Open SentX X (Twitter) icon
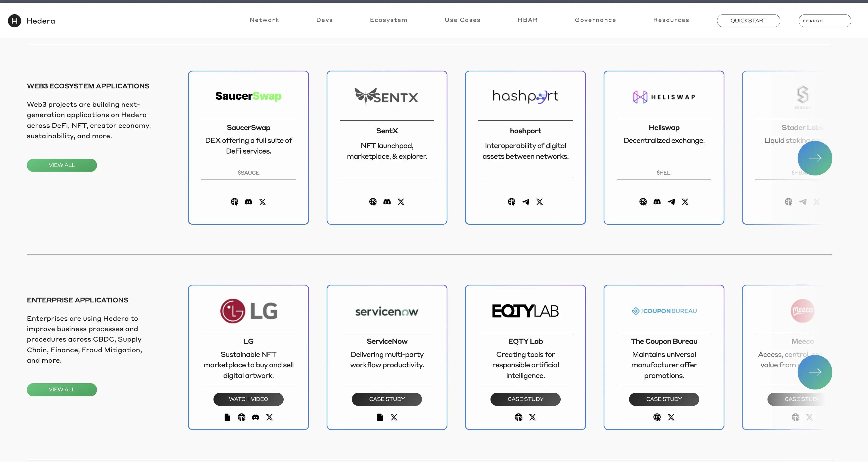The height and width of the screenshot is (462, 868). pyautogui.click(x=401, y=202)
